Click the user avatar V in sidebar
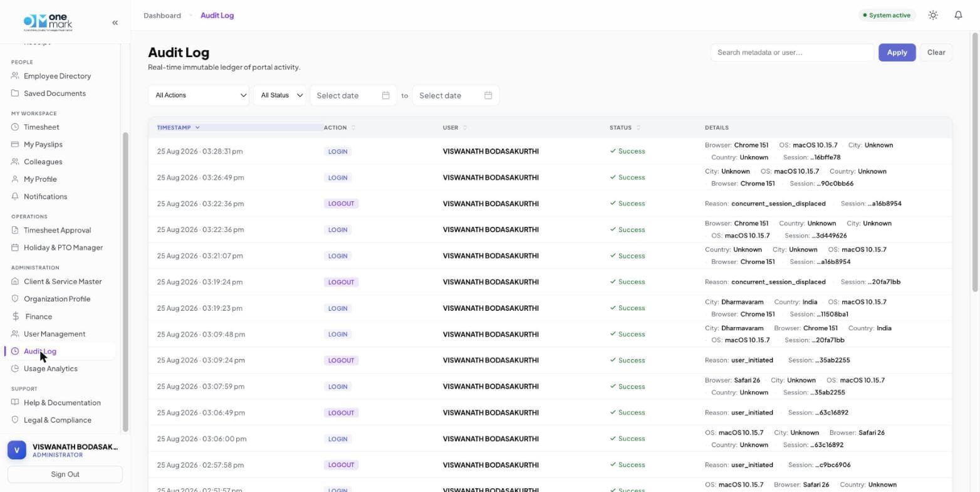The height and width of the screenshot is (492, 980). click(17, 449)
